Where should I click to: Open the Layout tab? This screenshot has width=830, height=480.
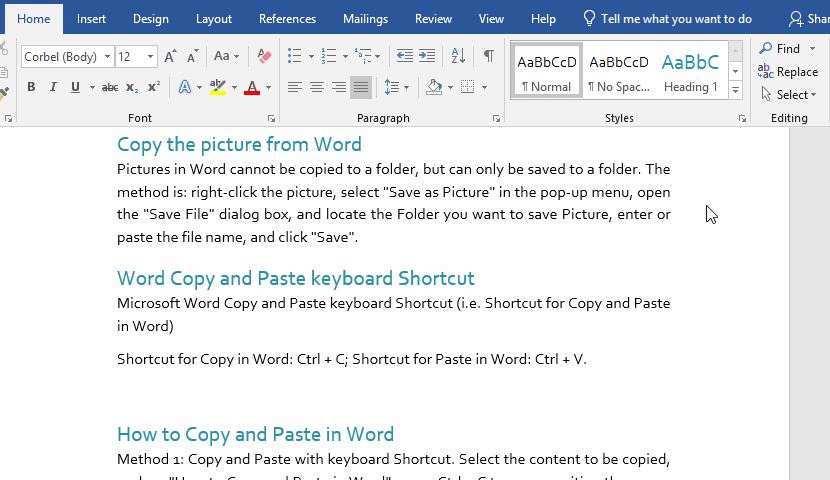(x=213, y=19)
